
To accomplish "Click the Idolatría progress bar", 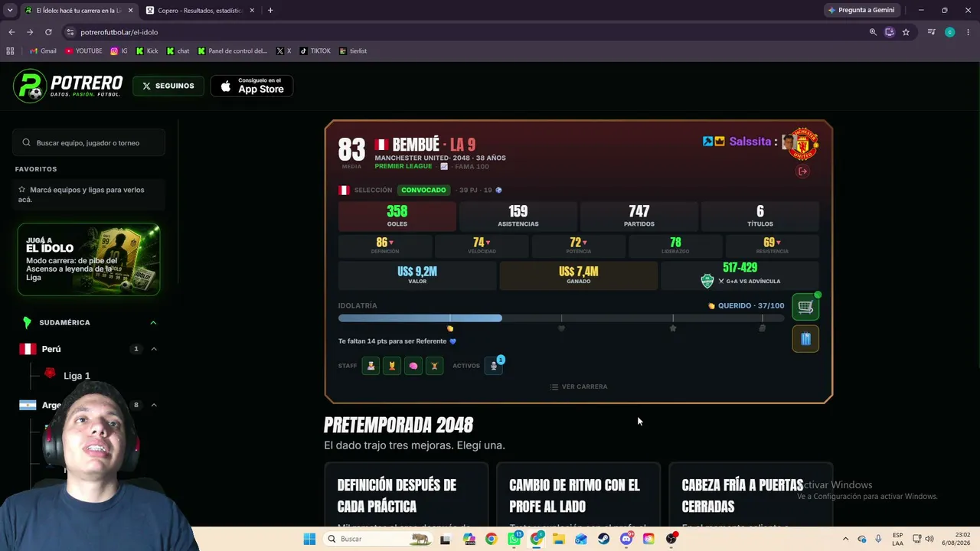I will [x=561, y=318].
